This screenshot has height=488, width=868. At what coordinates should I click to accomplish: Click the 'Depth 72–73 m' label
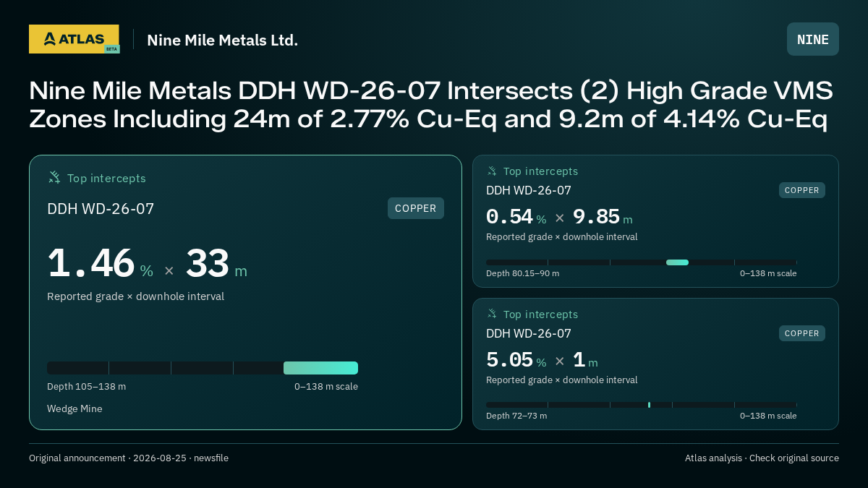[x=516, y=416]
